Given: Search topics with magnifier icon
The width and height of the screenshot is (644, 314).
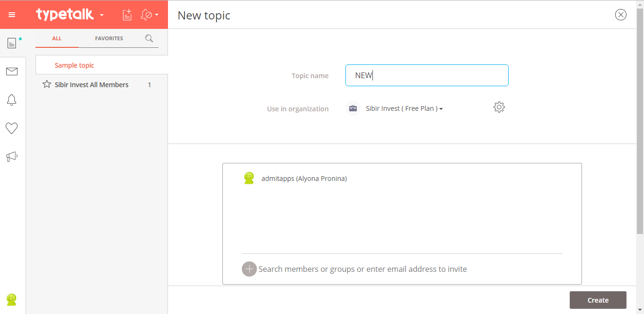Looking at the screenshot, I should [x=149, y=39].
